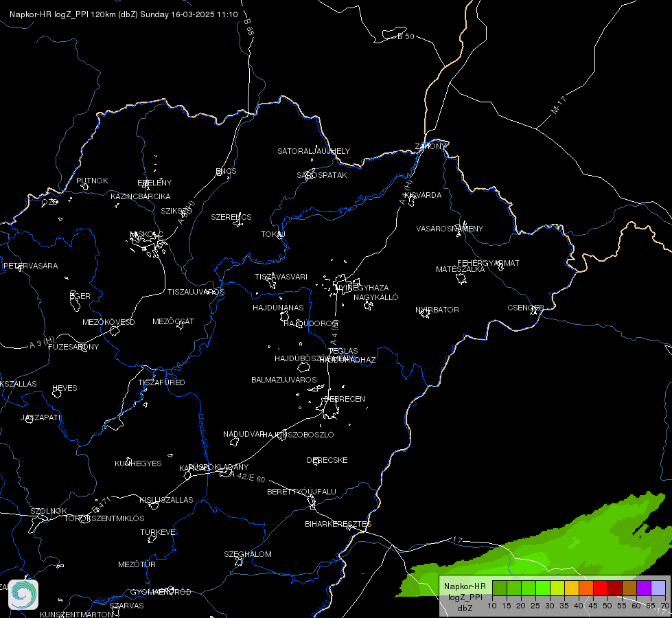Pick the orange 40-45 dBZ legend swatch

tap(586, 588)
